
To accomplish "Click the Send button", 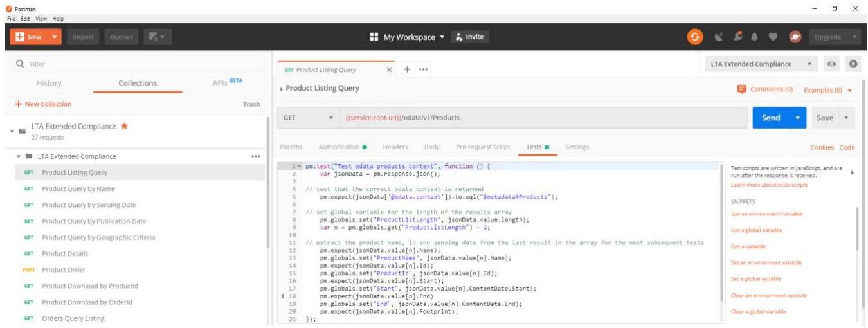I will pos(771,118).
